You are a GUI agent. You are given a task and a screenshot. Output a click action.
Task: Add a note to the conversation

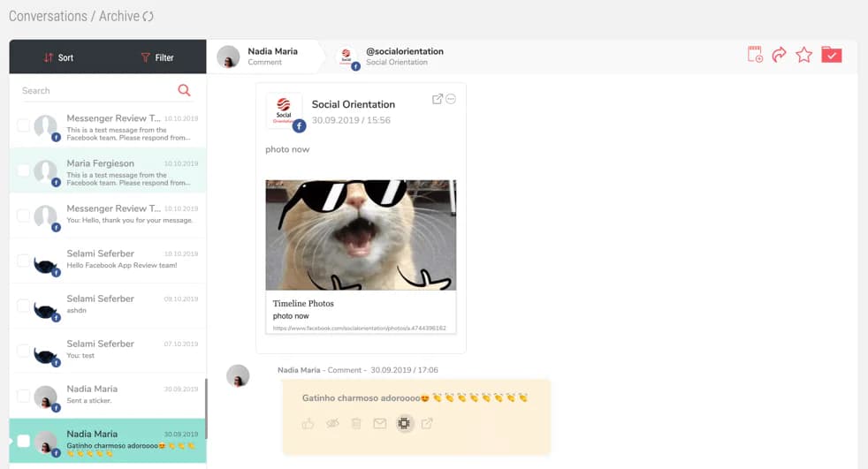coord(755,54)
